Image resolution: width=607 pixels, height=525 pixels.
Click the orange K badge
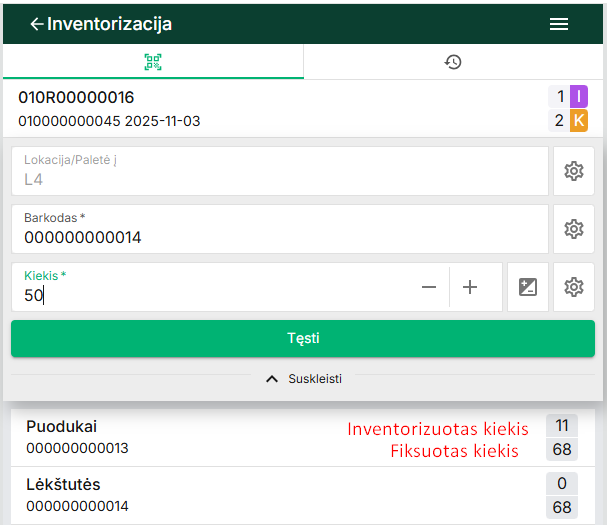pos(579,121)
